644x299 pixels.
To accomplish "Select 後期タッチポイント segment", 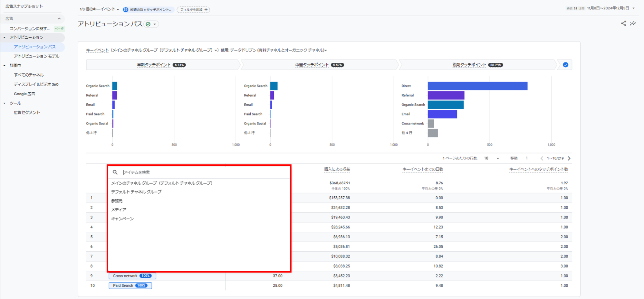I will pyautogui.click(x=478, y=65).
